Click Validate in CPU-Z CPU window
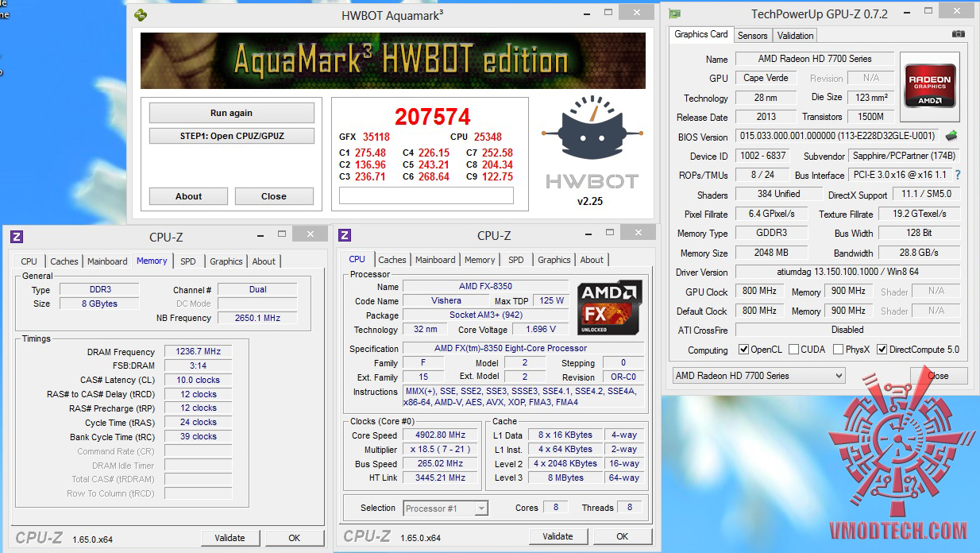 pos(558,536)
